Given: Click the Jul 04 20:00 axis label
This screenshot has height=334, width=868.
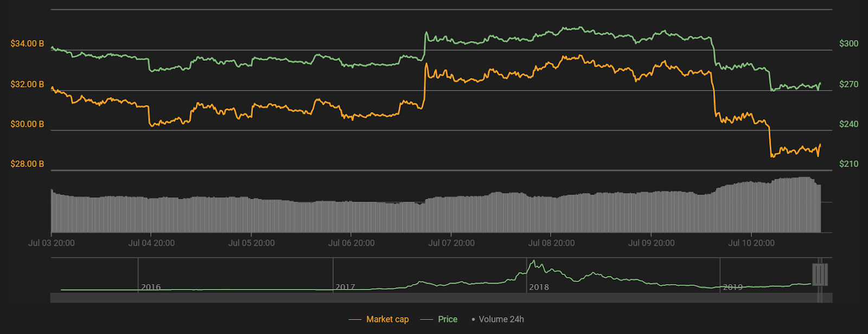Looking at the screenshot, I should coord(151,243).
